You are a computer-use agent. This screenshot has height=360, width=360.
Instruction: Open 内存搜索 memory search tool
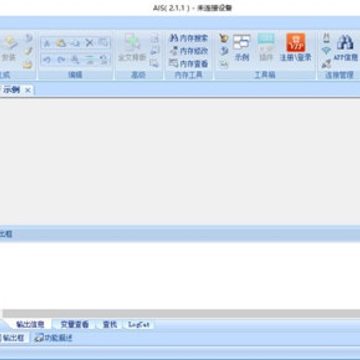tap(188, 38)
